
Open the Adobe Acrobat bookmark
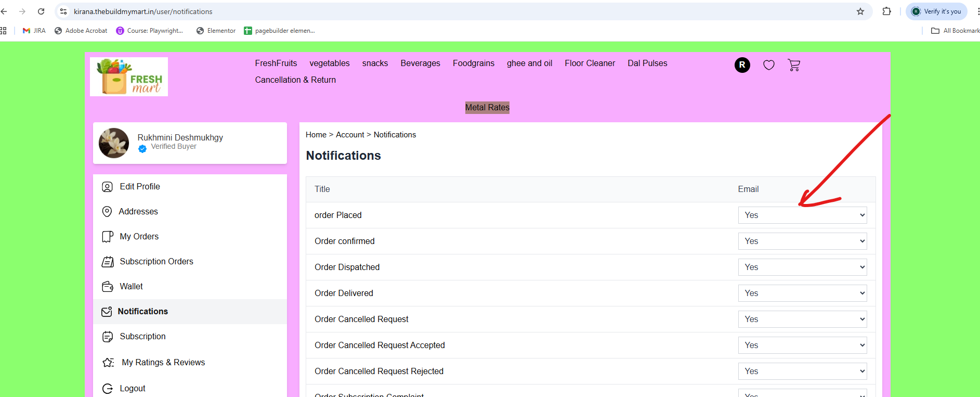[81, 31]
